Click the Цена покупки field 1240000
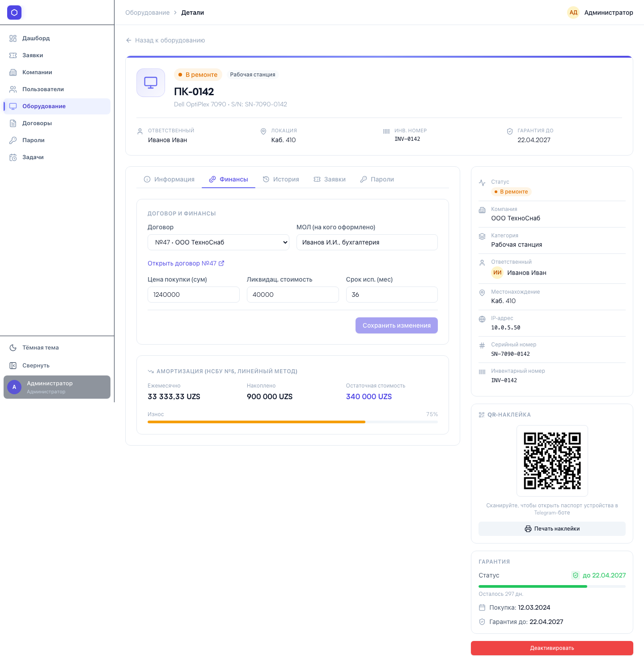The image size is (644, 666). pyautogui.click(x=194, y=295)
